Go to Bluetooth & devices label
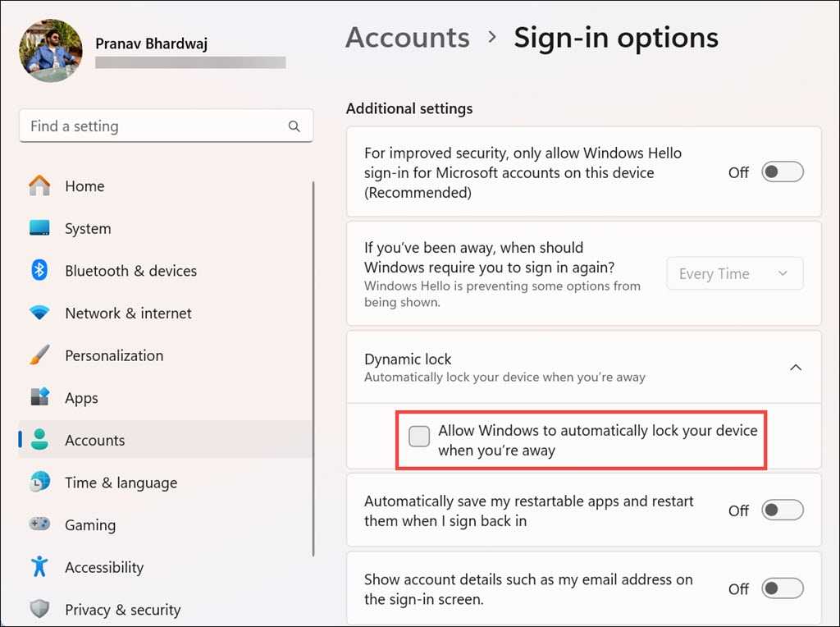Image resolution: width=840 pixels, height=627 pixels. pyautogui.click(x=130, y=271)
